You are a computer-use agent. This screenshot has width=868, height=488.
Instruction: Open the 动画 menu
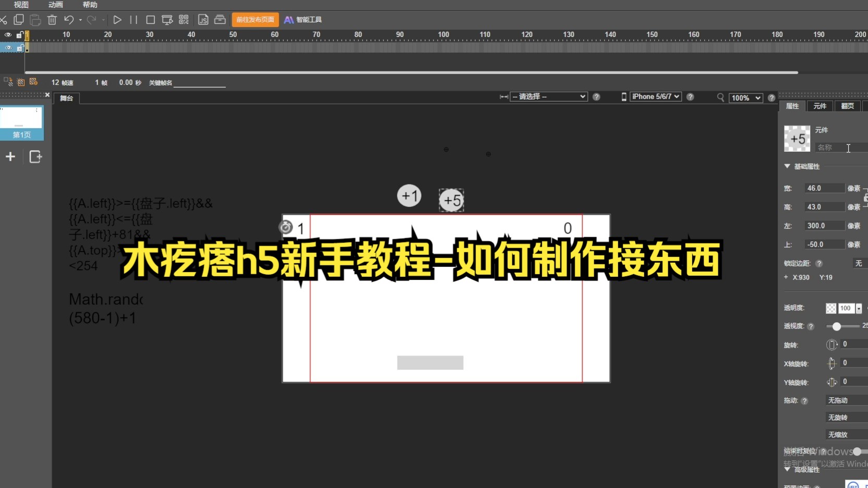[x=55, y=5]
